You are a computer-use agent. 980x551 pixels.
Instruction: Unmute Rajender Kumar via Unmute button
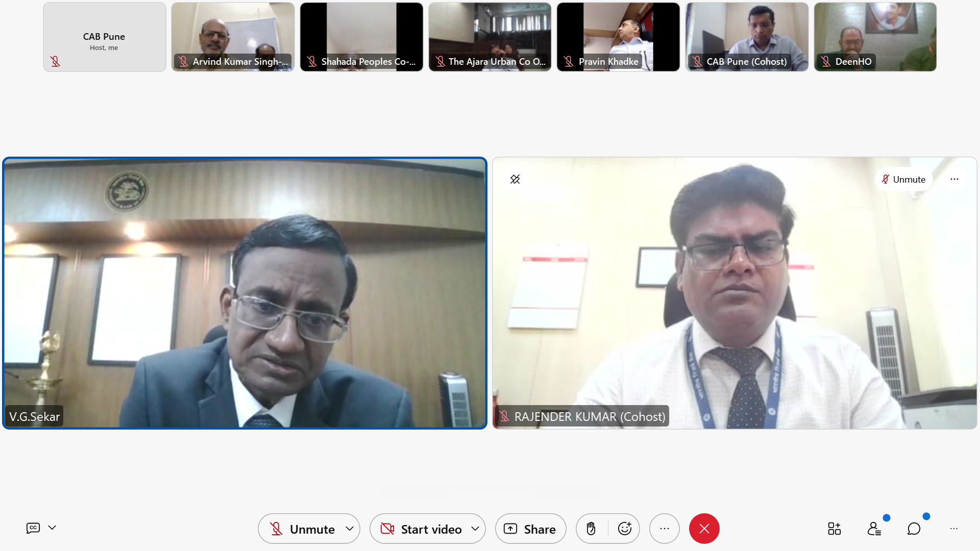(x=903, y=180)
